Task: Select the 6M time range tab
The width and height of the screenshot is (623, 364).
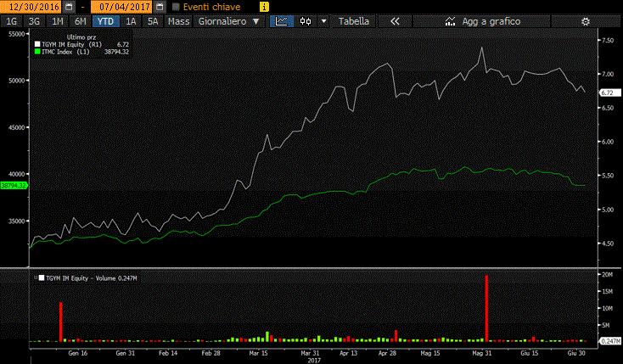Action: [80, 20]
